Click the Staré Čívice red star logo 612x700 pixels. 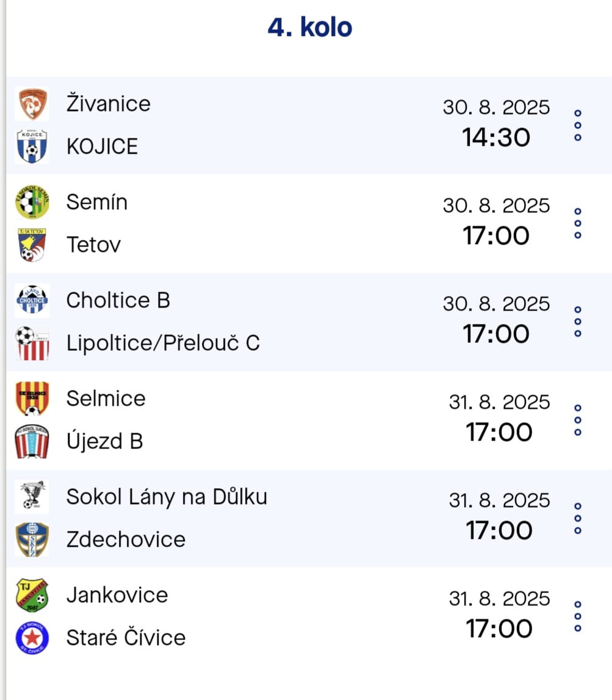pos(32,638)
